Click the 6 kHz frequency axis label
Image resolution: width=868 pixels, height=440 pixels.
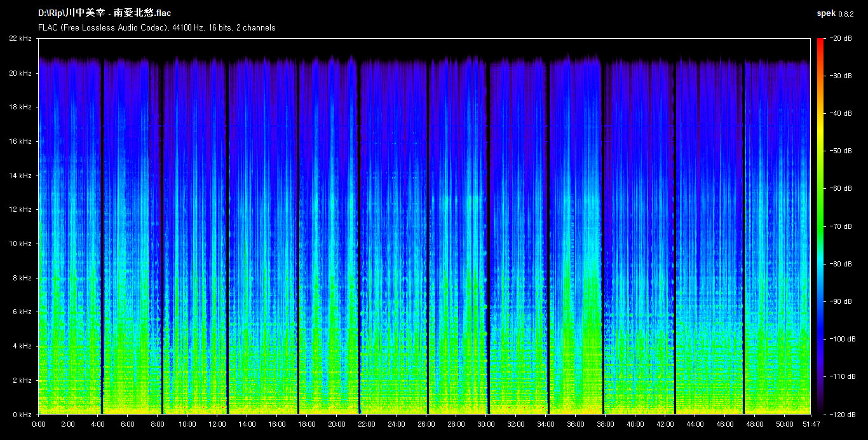[x=22, y=312]
